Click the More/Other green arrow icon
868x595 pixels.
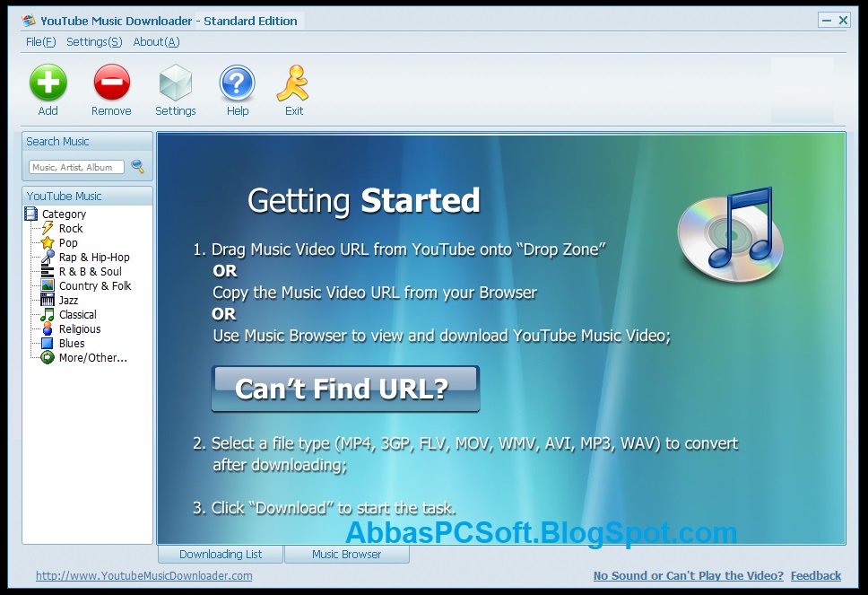tap(48, 358)
